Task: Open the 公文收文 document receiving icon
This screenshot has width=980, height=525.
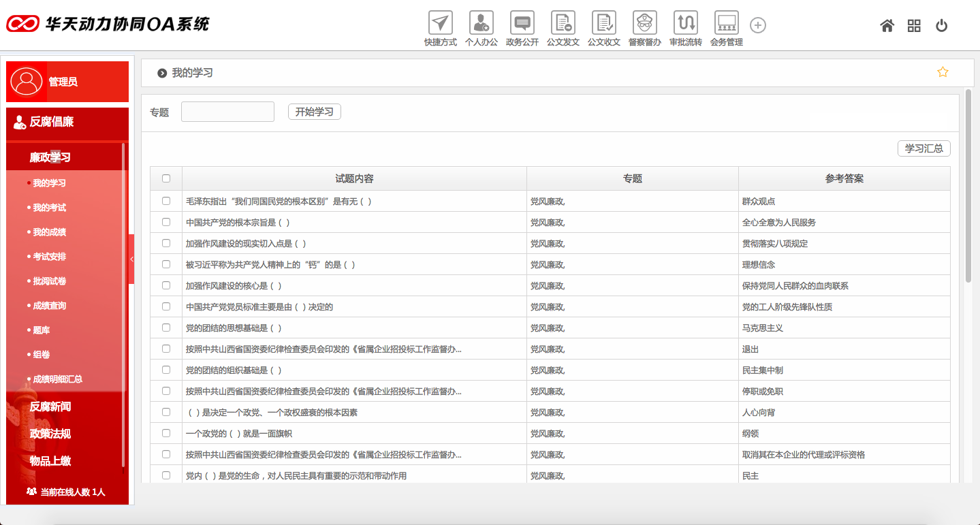Action: coord(603,25)
